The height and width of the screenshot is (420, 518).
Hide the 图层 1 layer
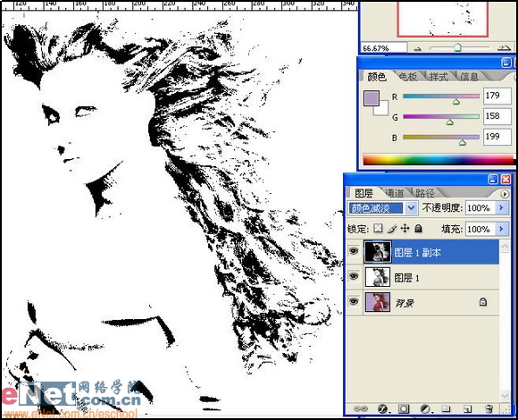coord(354,276)
